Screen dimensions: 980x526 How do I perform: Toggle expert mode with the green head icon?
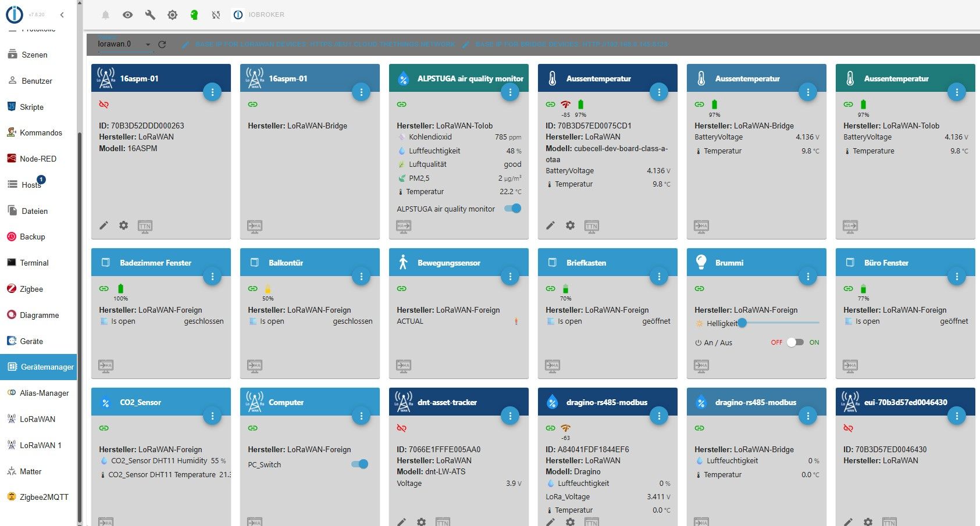coord(194,15)
